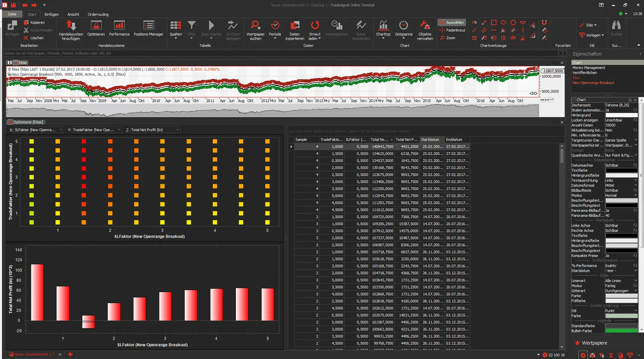Select the vertical line drawing tool

pyautogui.click(x=523, y=30)
